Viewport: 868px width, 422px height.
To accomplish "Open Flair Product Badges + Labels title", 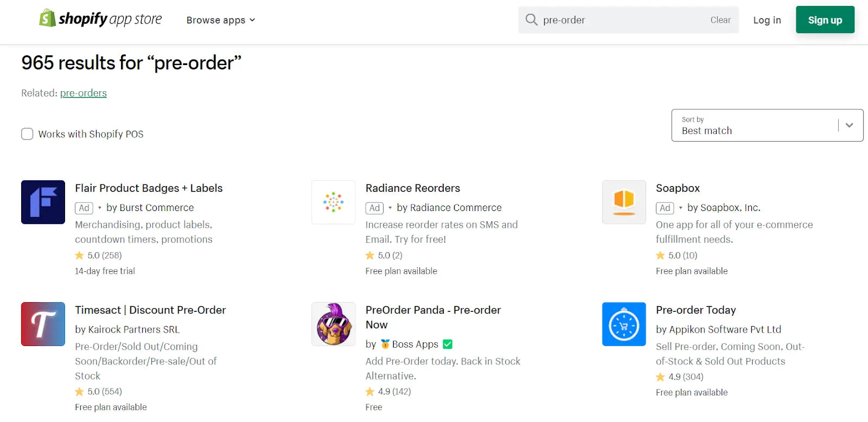I will pyautogui.click(x=149, y=188).
